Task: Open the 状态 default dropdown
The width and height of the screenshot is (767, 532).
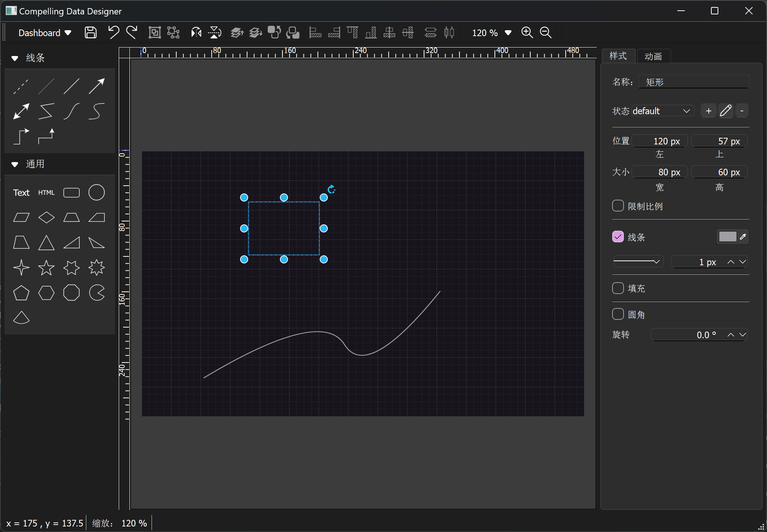Action: point(662,111)
